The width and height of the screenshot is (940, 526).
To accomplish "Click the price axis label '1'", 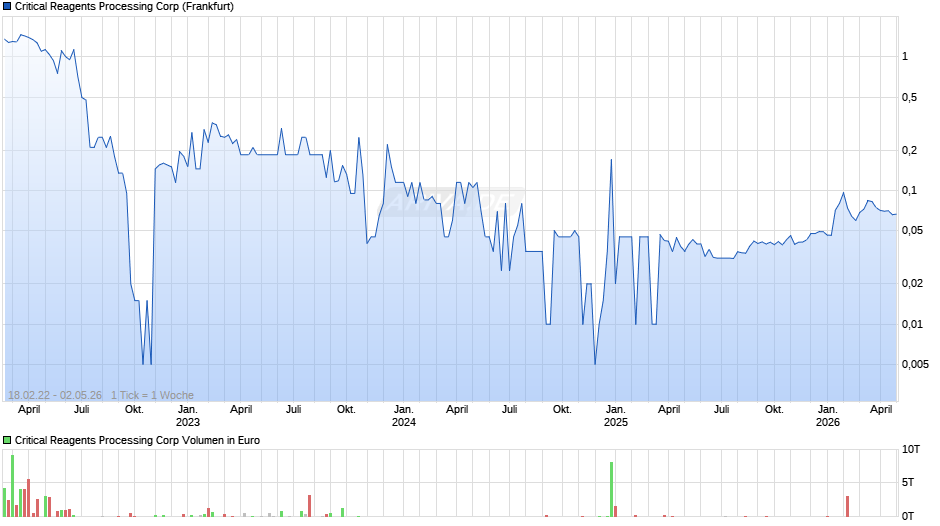I will point(905,56).
